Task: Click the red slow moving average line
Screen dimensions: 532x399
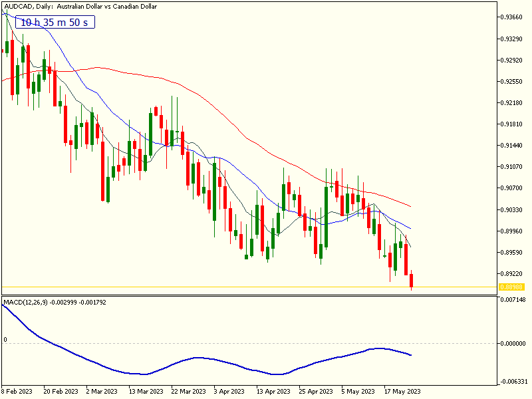Action: tap(199, 94)
